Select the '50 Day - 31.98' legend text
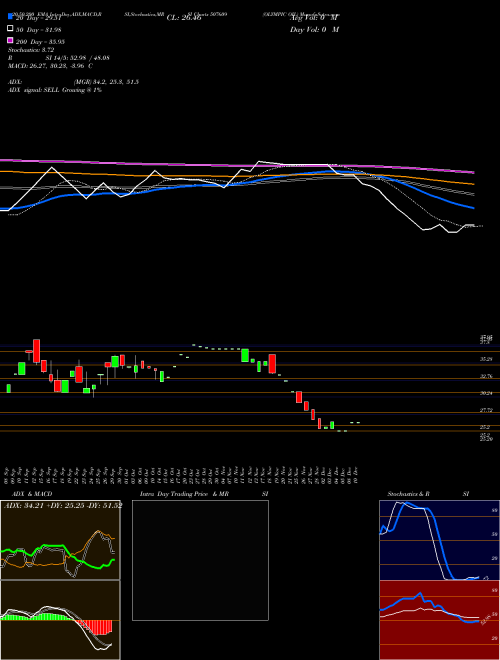This screenshot has height=660, width=500. point(39,29)
